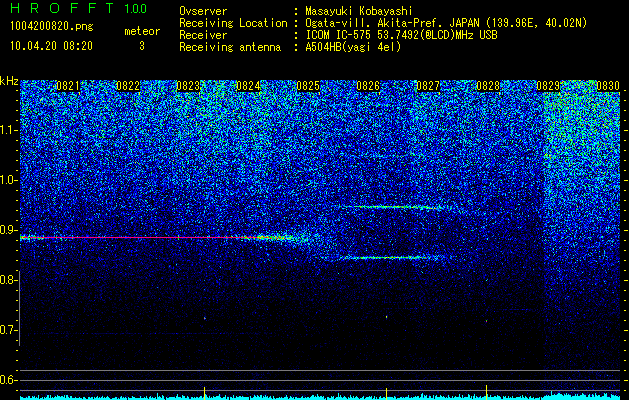Click the 0826 time marker

(x=368, y=86)
